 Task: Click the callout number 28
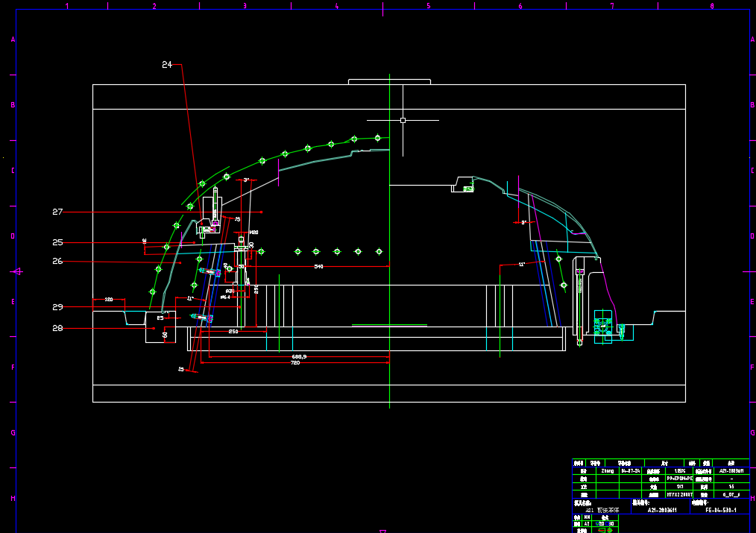point(57,328)
